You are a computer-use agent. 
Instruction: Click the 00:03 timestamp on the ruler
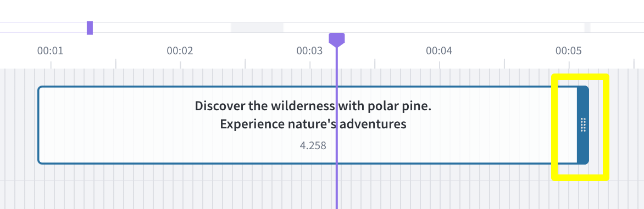pos(309,51)
